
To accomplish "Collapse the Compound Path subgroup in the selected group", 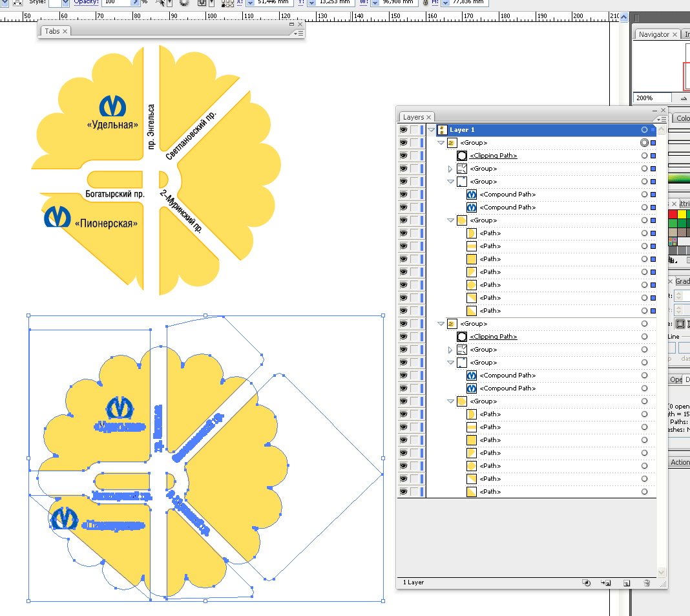I will pyautogui.click(x=450, y=182).
